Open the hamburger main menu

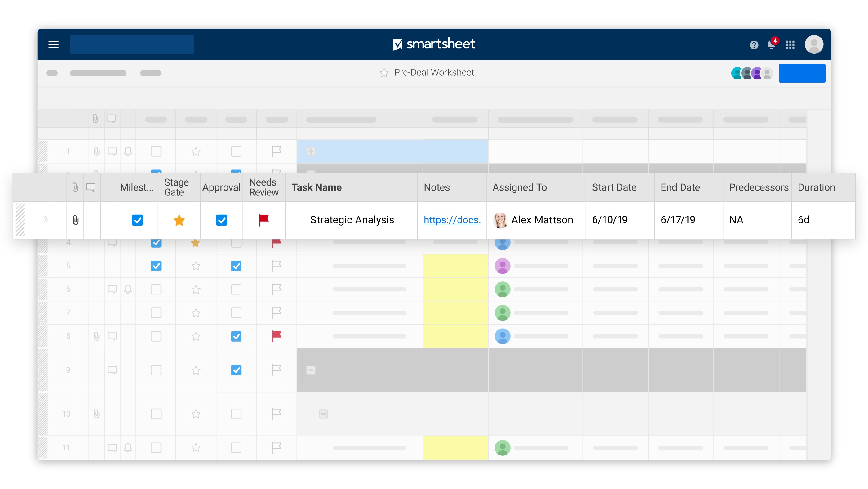point(53,44)
